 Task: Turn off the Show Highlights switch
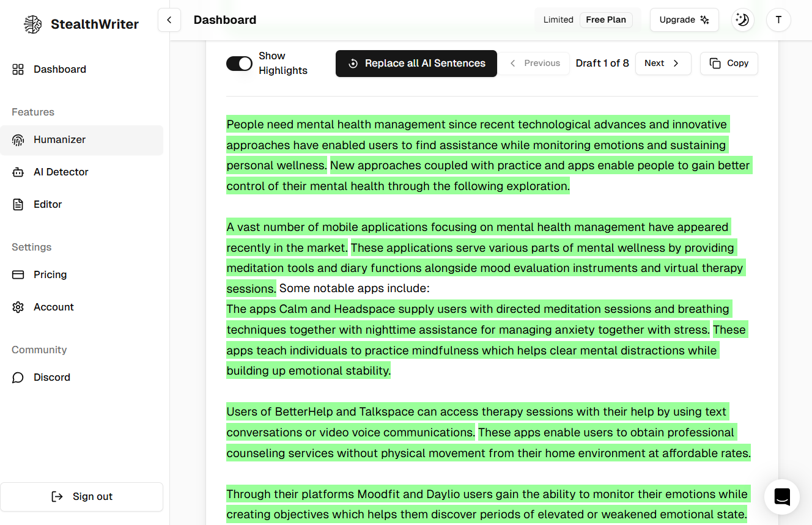point(239,64)
